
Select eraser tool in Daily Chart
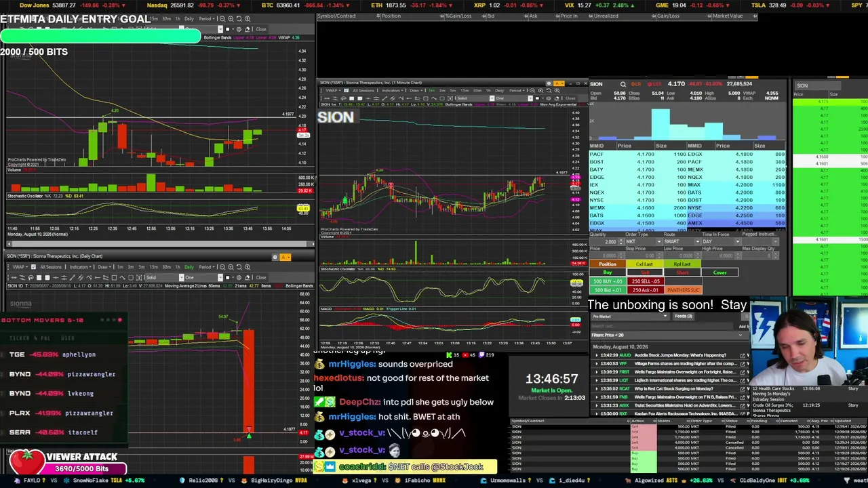(248, 277)
